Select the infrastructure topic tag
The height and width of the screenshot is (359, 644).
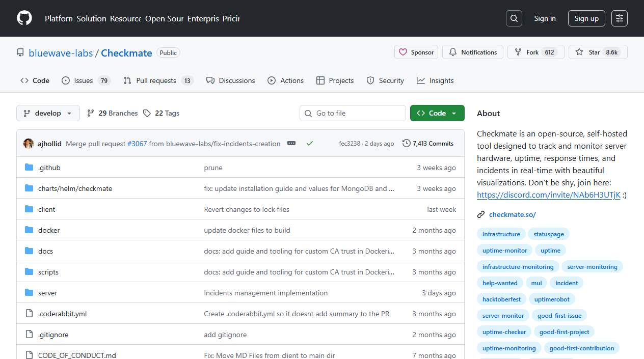[501, 234]
